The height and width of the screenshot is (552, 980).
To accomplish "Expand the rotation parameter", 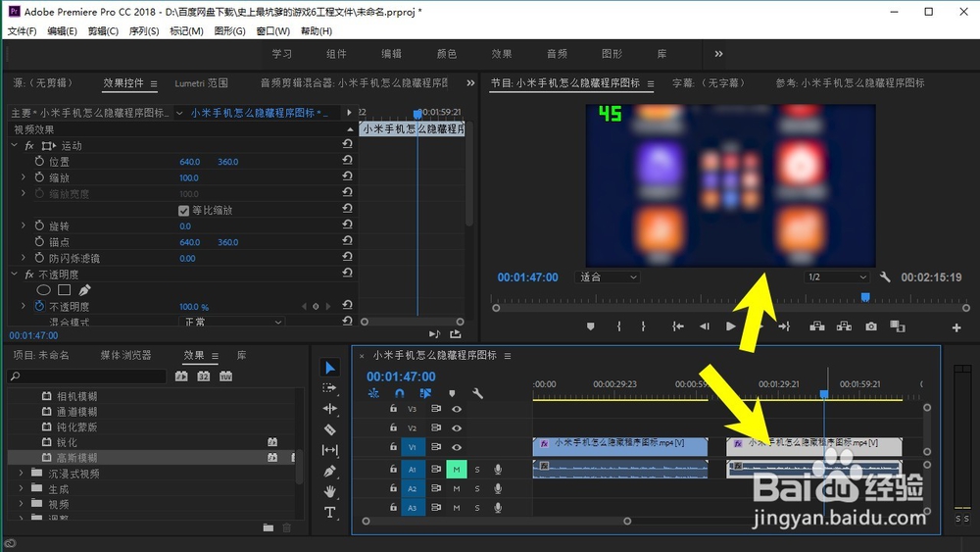I will coord(24,226).
